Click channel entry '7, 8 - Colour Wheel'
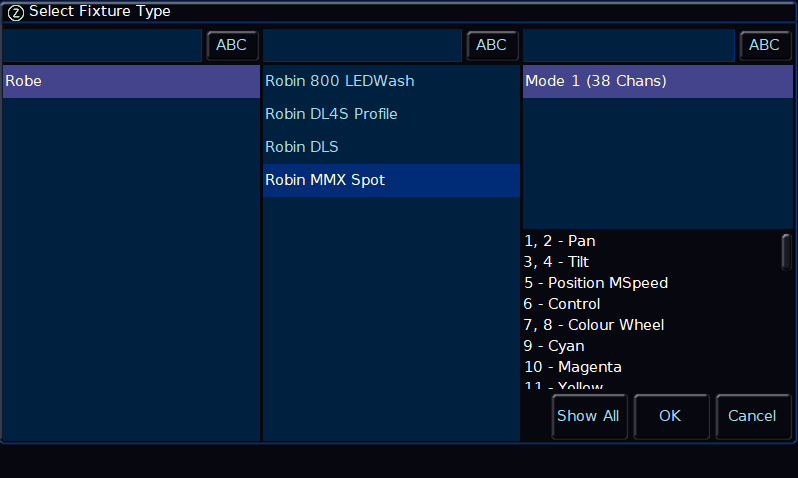The width and height of the screenshot is (798, 478). pyautogui.click(x=594, y=325)
